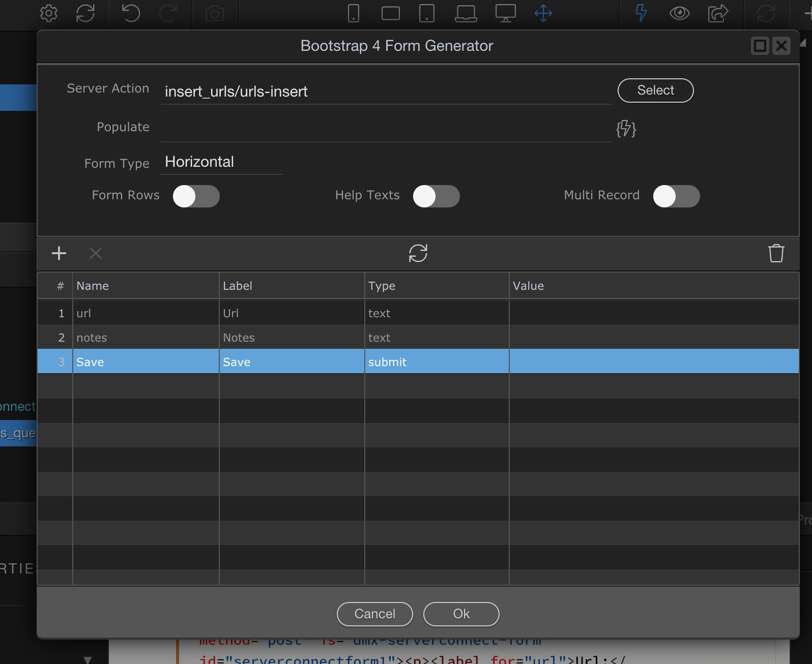Open settings gear in top toolbar
This screenshot has height=664, width=812.
point(49,13)
